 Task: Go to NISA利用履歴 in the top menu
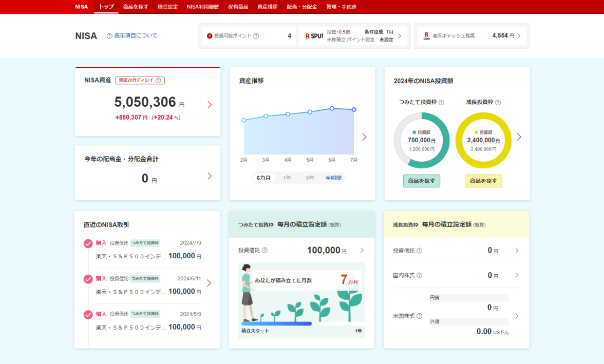coord(202,7)
